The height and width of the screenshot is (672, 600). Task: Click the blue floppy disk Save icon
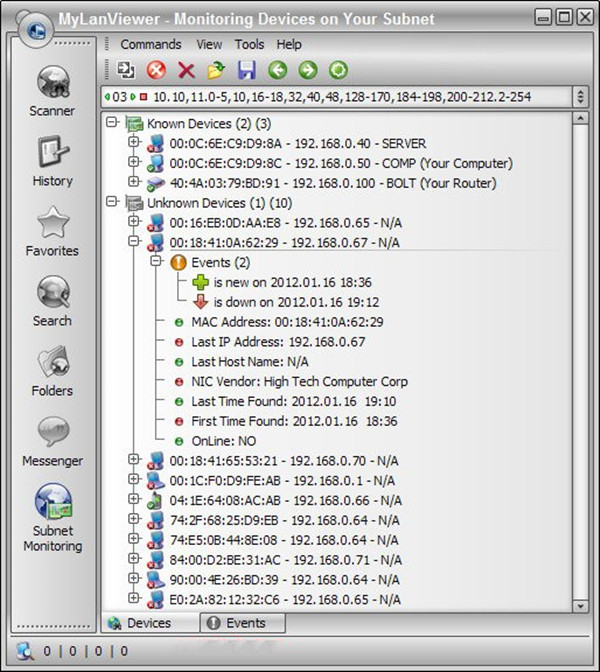(x=246, y=70)
